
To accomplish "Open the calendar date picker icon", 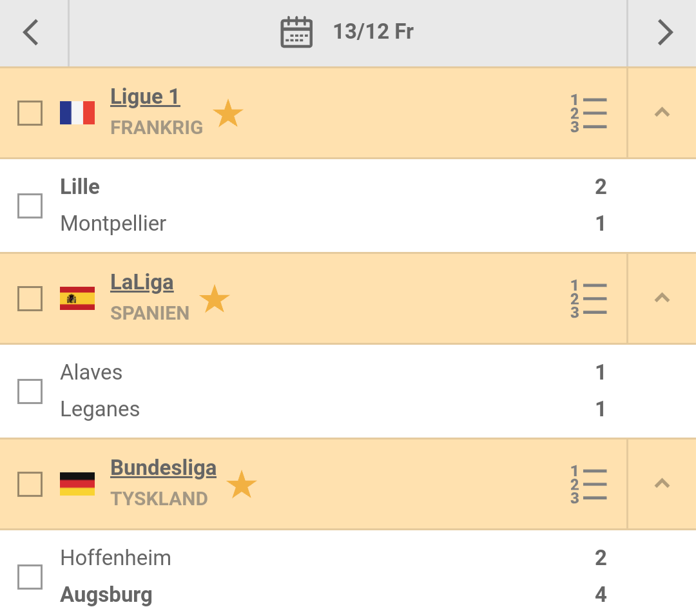I will click(x=296, y=32).
